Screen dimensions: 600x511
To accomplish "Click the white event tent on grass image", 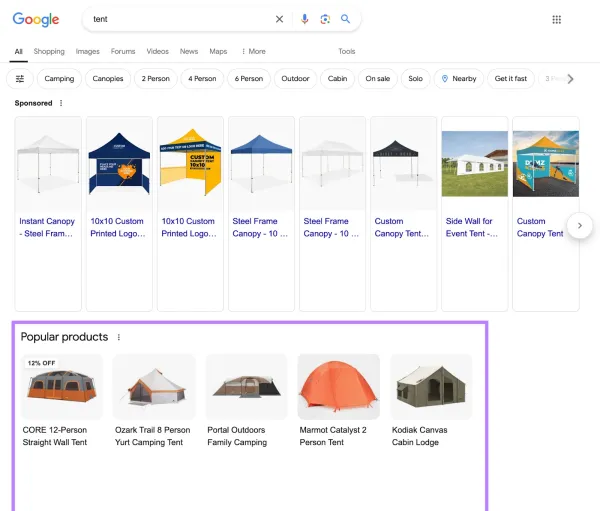I will pos(474,164).
